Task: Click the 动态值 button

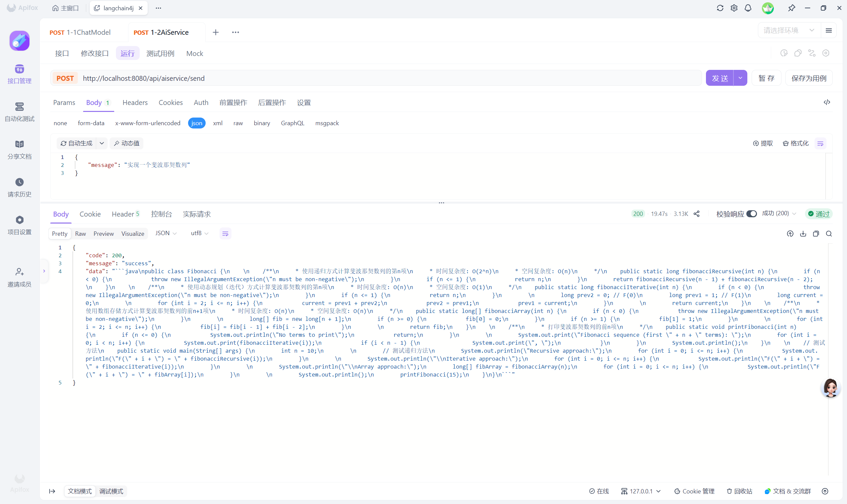Action: (x=127, y=143)
